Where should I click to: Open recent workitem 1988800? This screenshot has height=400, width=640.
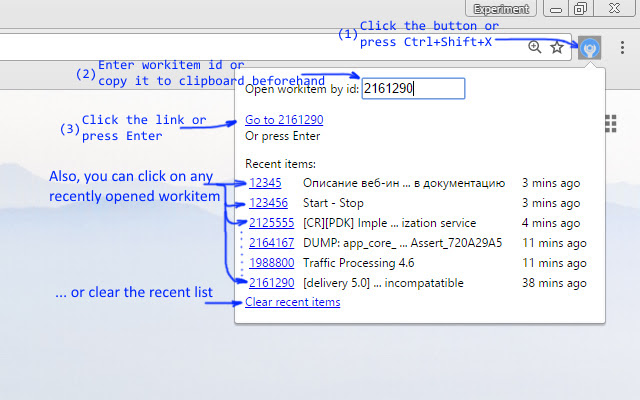[271, 263]
